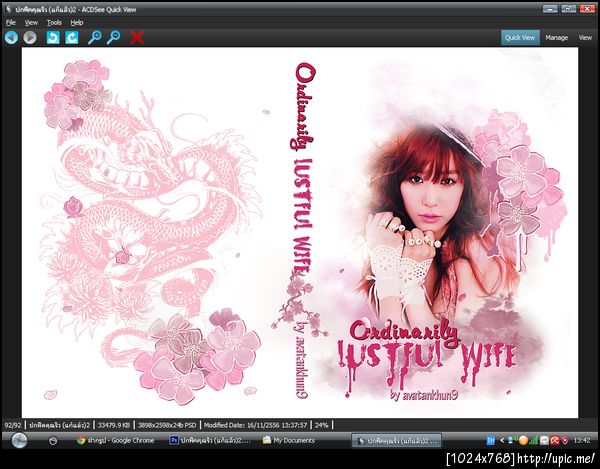Viewport: 600px width, 469px height.
Task: Click the displayed book cover image
Action: coord(300,232)
